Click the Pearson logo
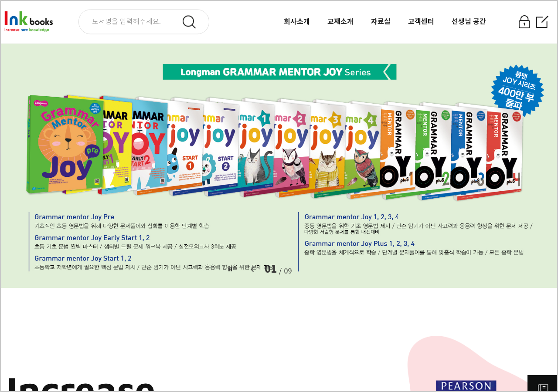 pos(466,386)
